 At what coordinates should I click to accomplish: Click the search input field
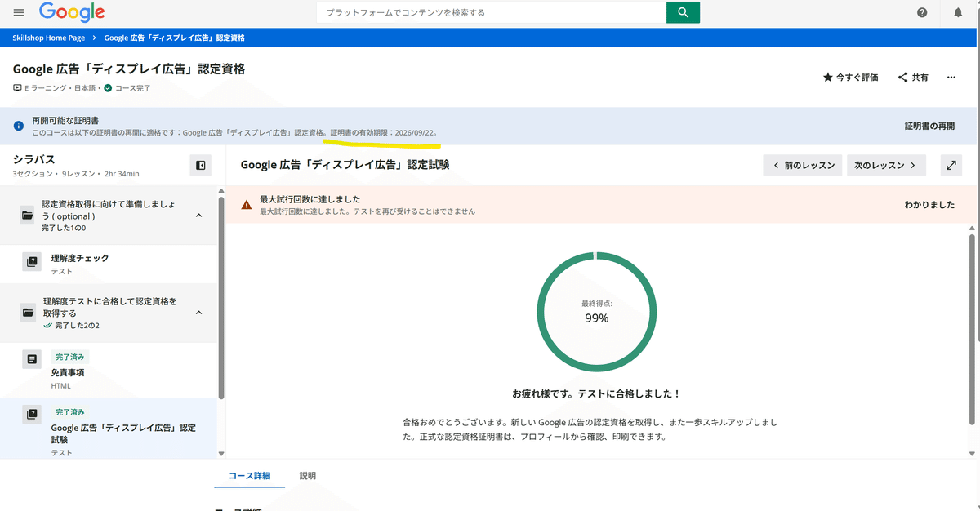[490, 13]
